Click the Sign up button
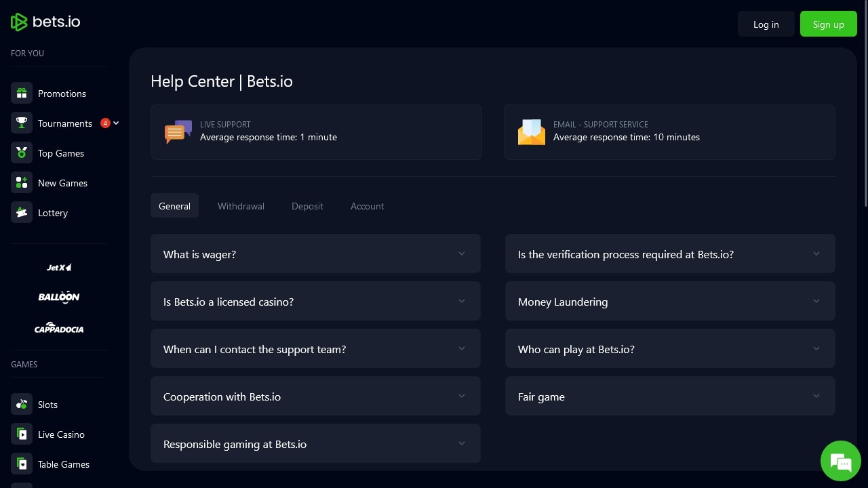The height and width of the screenshot is (488, 868). click(x=829, y=24)
